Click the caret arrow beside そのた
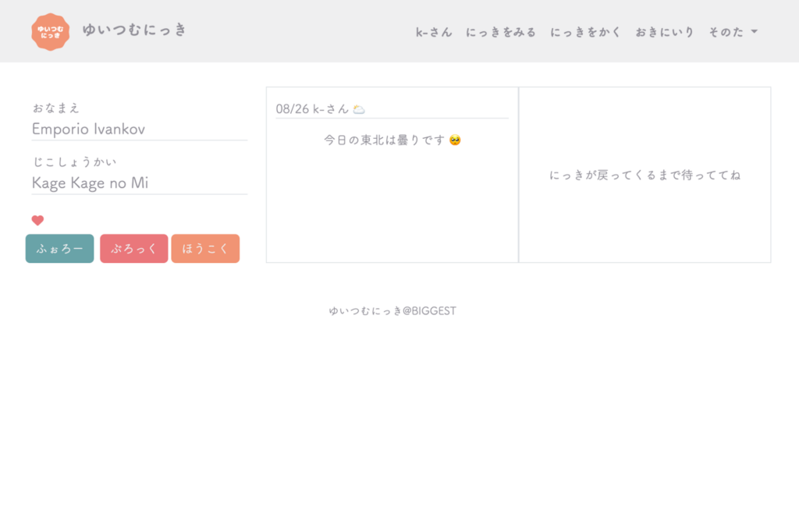The width and height of the screenshot is (799, 532). 754,32
